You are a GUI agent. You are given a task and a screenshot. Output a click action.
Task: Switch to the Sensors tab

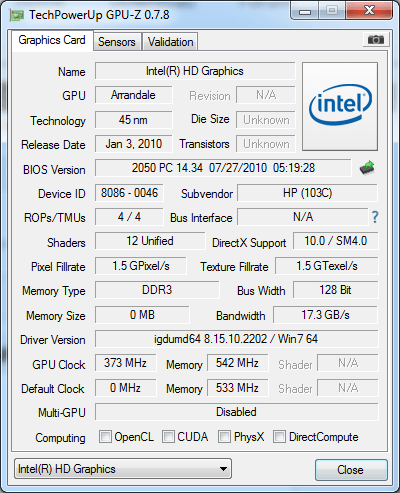117,42
